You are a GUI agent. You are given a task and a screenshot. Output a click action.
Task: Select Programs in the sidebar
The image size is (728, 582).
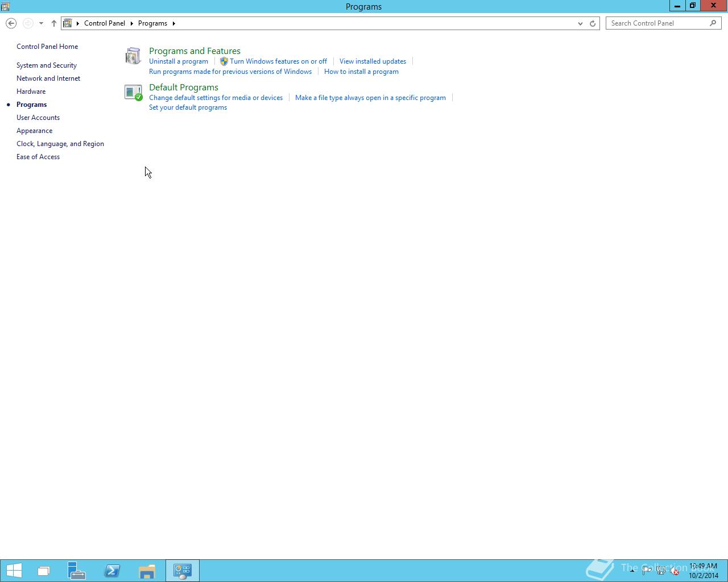(31, 105)
